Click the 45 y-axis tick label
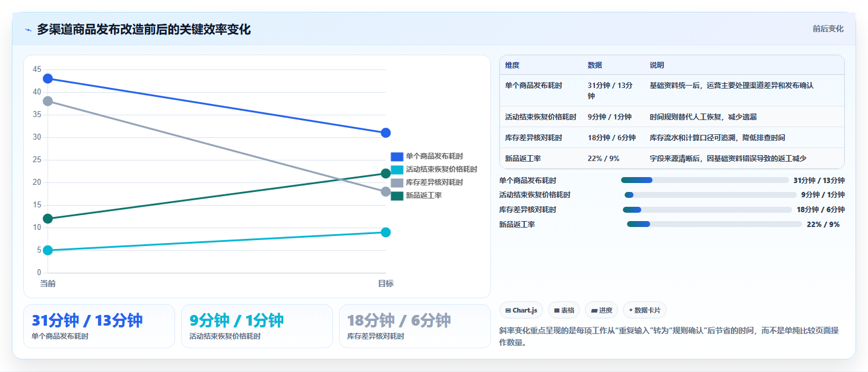The height and width of the screenshot is (372, 868). click(x=37, y=70)
